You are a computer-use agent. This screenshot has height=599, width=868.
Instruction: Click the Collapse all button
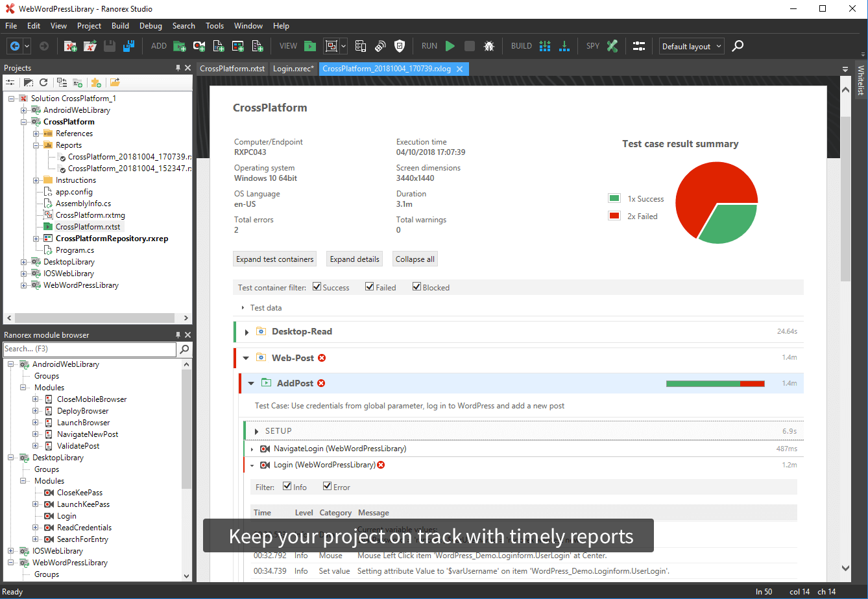click(415, 259)
